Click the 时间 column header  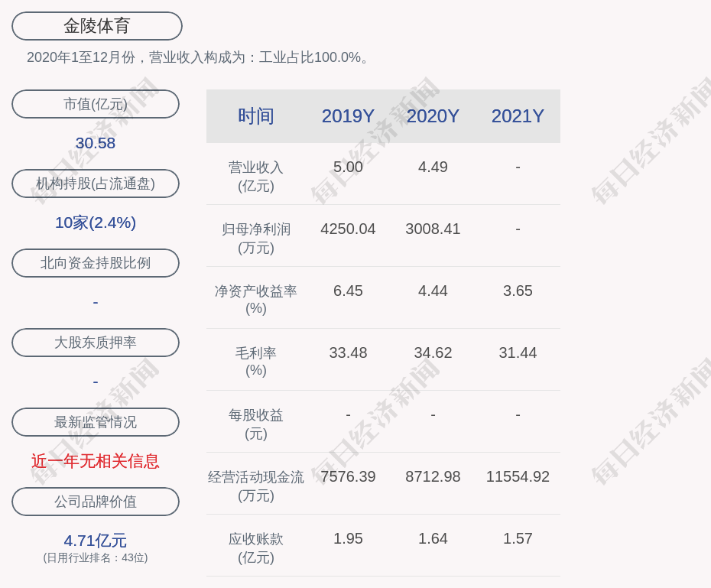(256, 116)
